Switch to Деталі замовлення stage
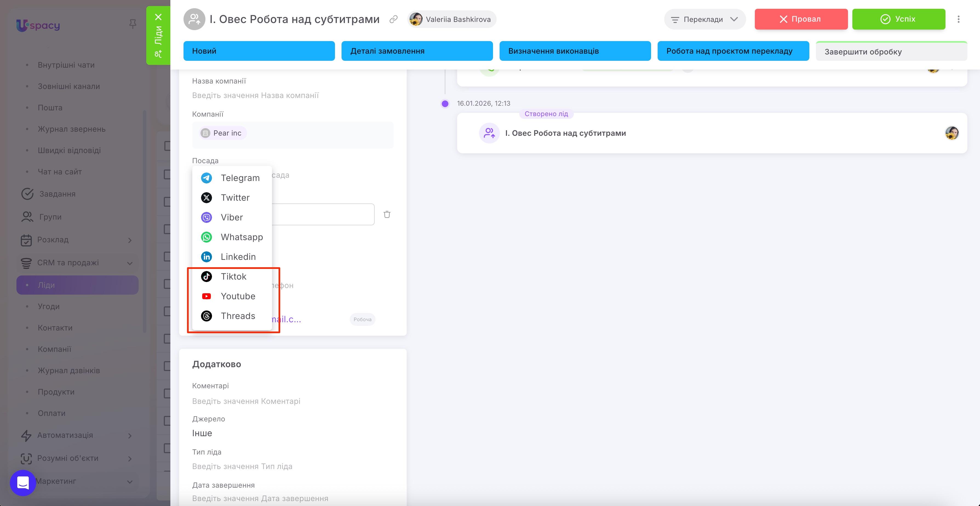980x506 pixels. coord(417,51)
